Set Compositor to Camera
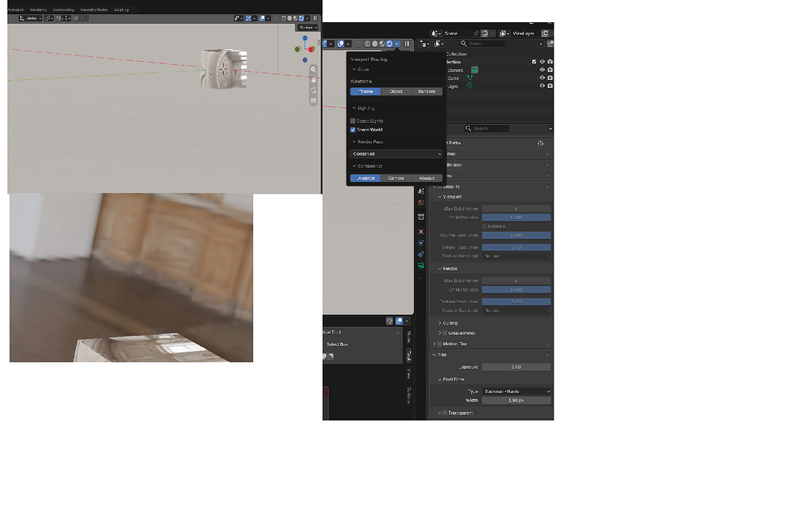The width and height of the screenshot is (812, 523). tap(396, 179)
